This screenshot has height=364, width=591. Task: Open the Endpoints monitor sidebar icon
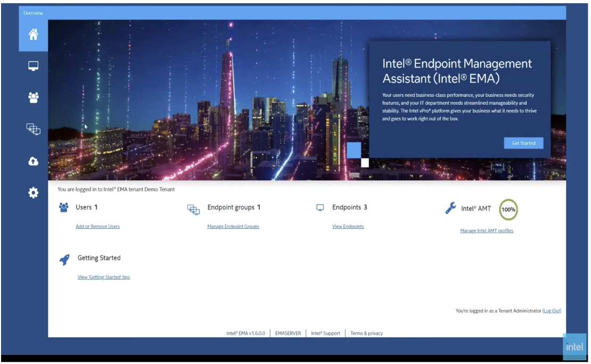pyautogui.click(x=33, y=66)
